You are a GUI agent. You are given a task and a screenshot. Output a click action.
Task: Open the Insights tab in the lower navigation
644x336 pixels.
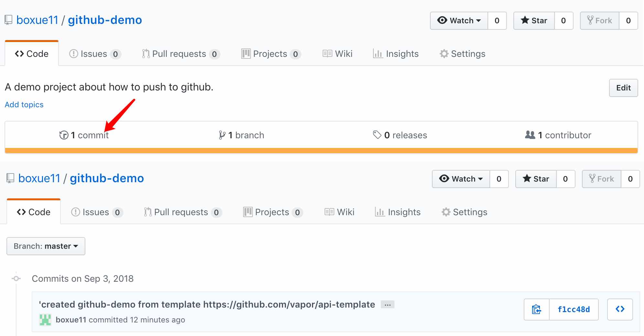click(398, 212)
